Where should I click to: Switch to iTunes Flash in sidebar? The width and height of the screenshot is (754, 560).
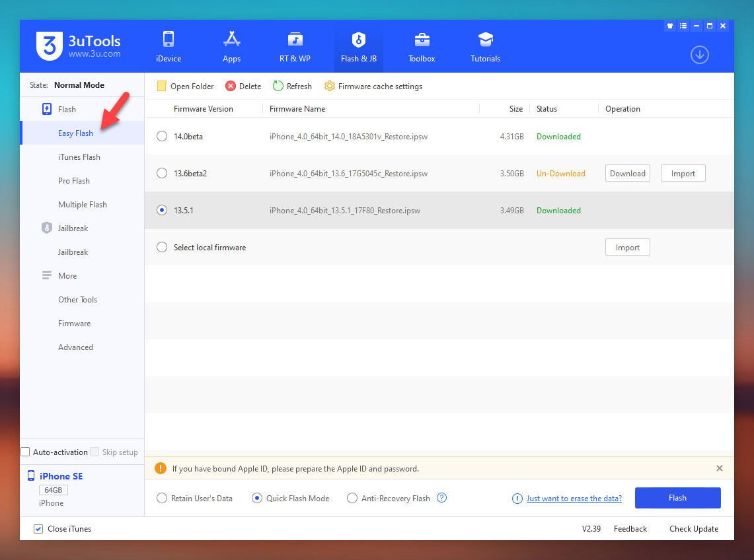coord(79,157)
